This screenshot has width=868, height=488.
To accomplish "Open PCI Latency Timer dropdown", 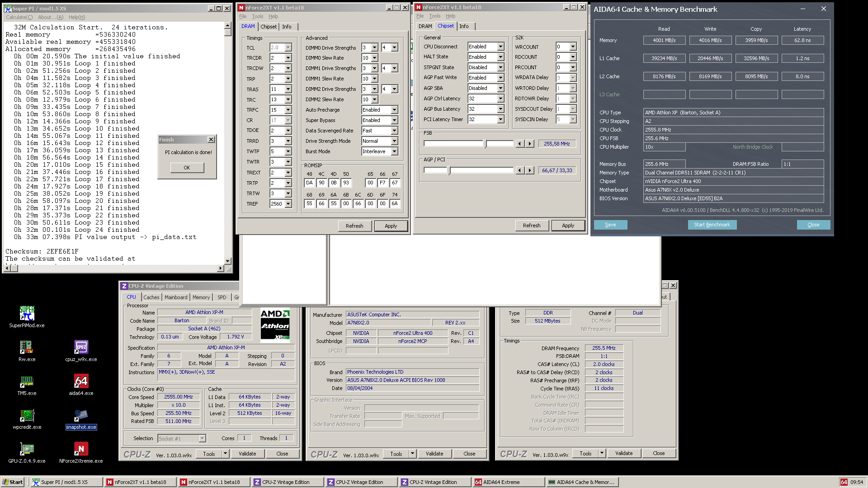I will click(500, 119).
